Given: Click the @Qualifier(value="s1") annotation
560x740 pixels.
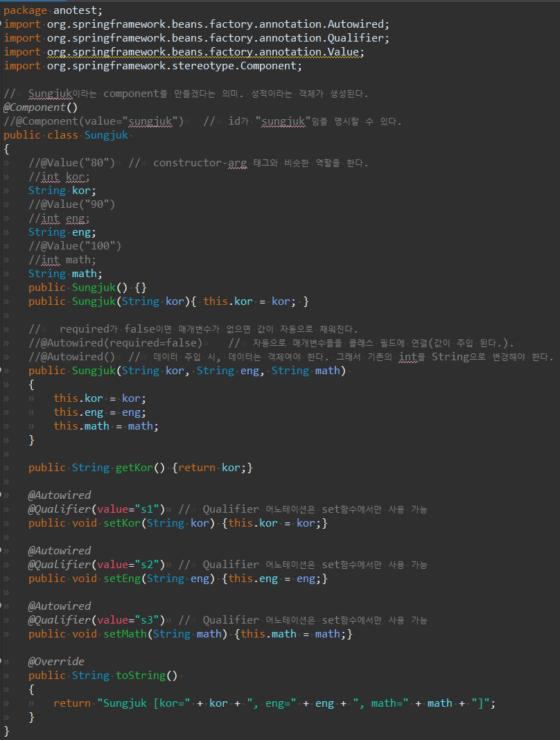Looking at the screenshot, I should point(97,509).
